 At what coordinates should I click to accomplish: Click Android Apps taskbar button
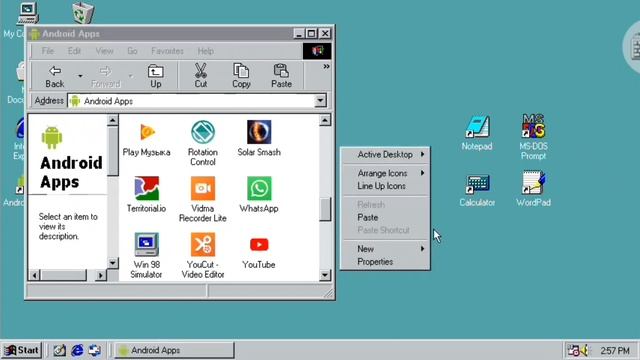coord(174,350)
